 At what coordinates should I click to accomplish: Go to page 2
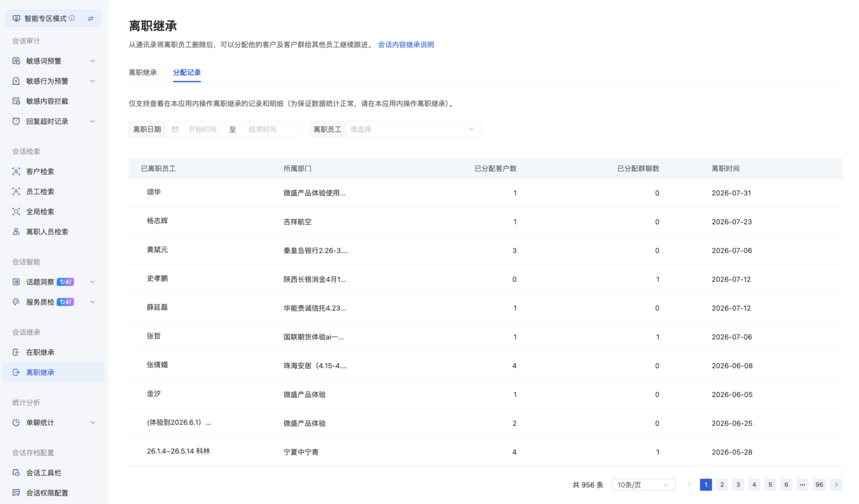(722, 485)
